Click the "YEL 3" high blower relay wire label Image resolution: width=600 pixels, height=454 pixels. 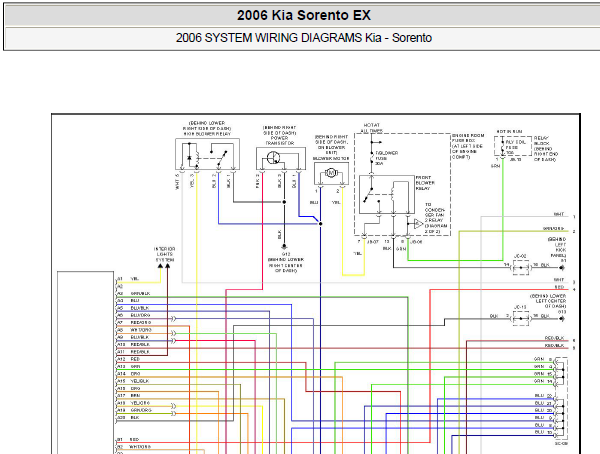tap(192, 180)
